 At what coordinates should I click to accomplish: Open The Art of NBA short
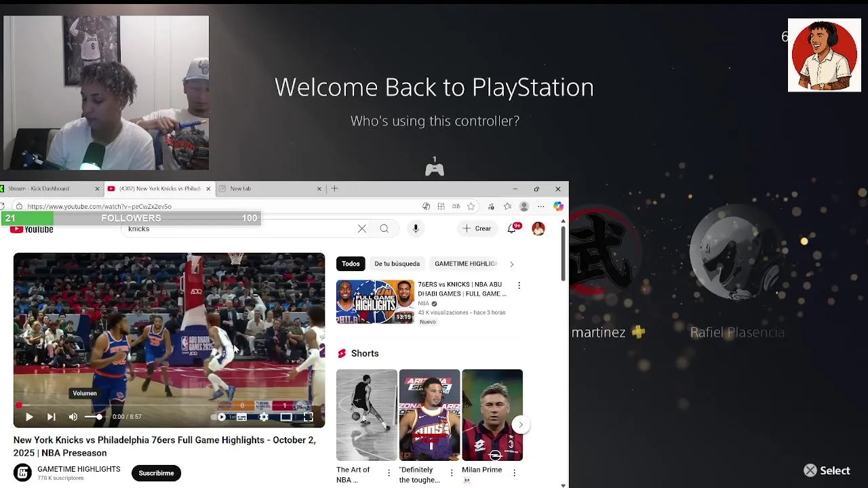tap(367, 415)
